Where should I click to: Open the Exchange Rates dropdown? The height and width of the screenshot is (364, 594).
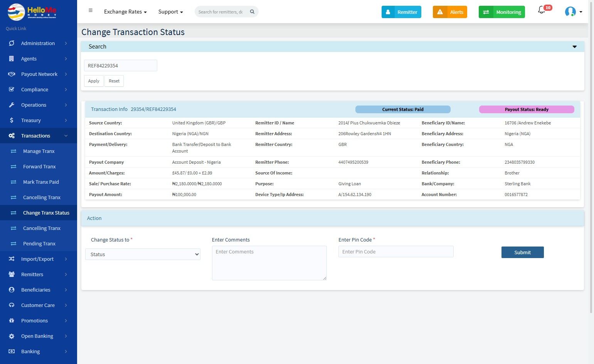point(125,12)
